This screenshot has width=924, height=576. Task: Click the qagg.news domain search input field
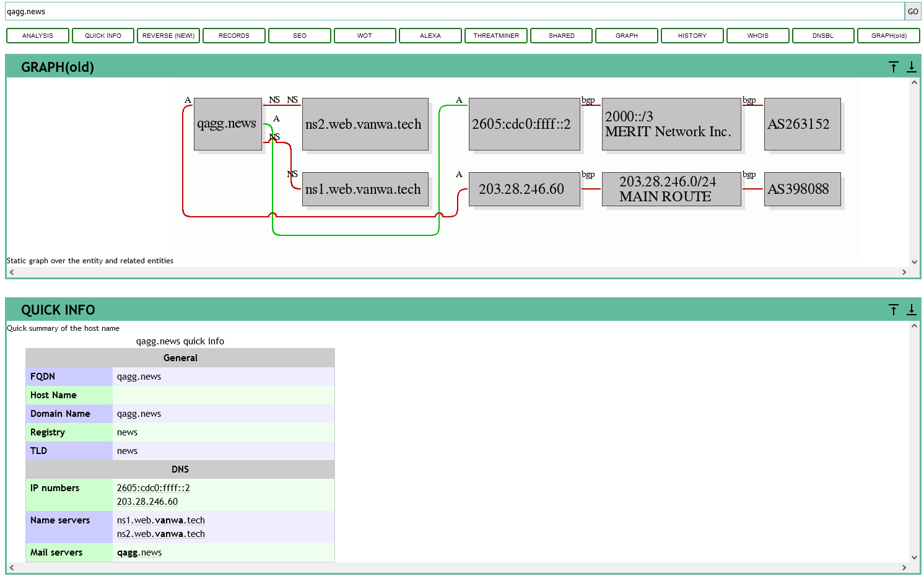pos(455,11)
